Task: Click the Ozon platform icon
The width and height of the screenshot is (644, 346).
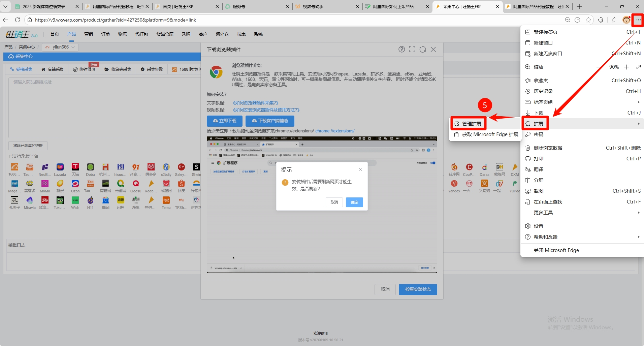Action: 75,184
